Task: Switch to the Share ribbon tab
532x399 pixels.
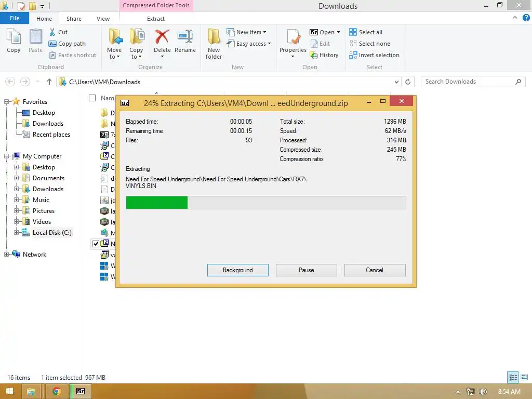Action: tap(74, 19)
